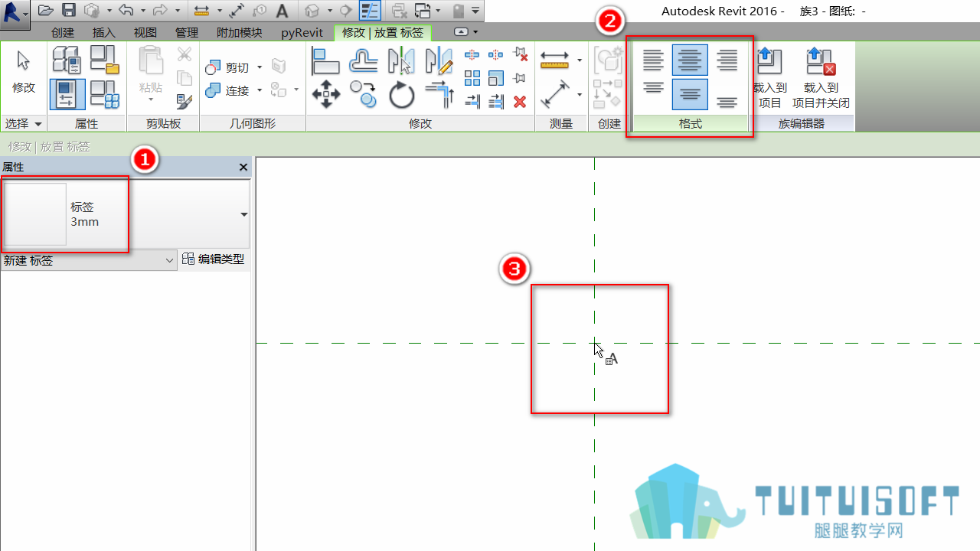Activate Mirror – Draw Axis tool
Screen dimensions: 980x551
coord(439,60)
